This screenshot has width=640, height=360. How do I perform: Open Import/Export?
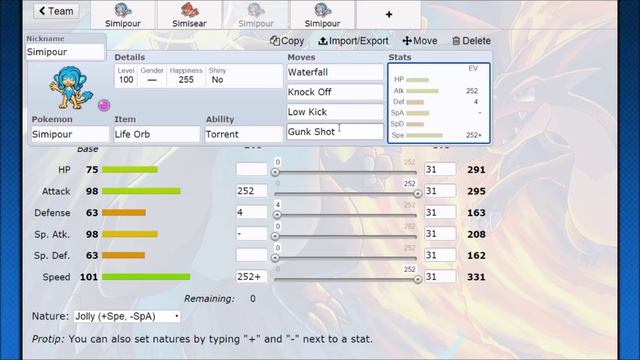point(353,41)
